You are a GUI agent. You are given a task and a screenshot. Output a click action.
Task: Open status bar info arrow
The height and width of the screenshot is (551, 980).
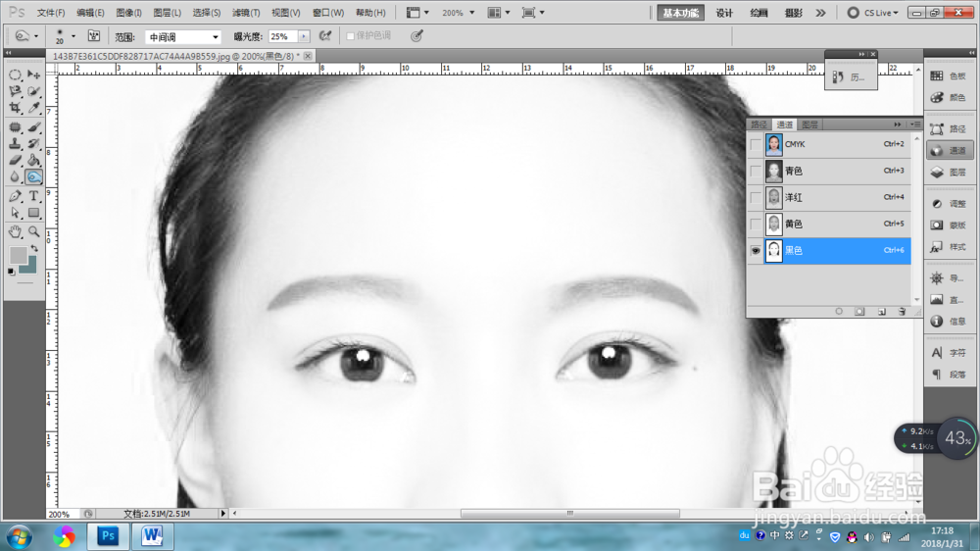coord(222,514)
